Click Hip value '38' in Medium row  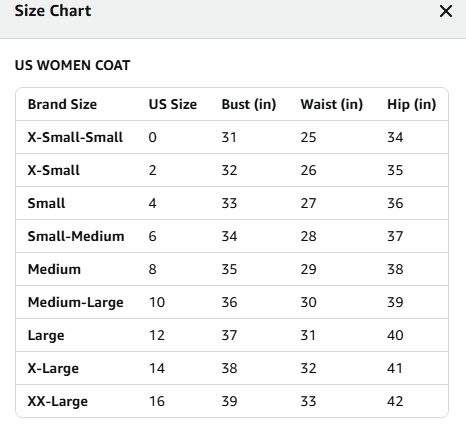(395, 269)
